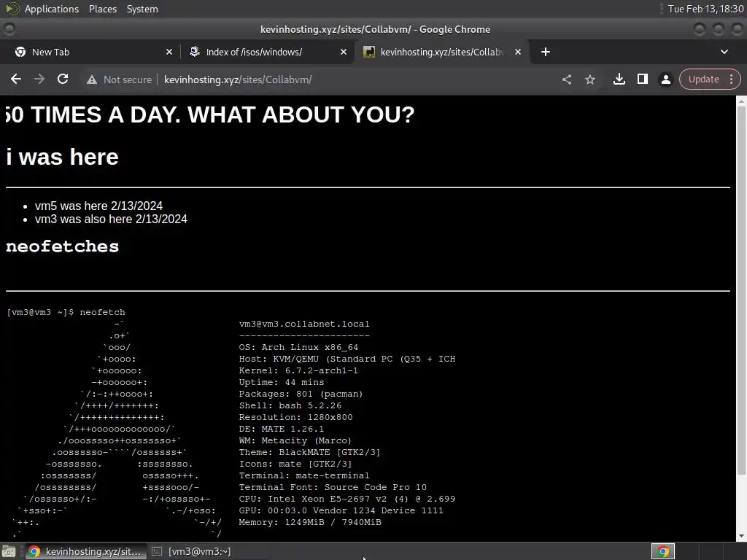Click the MATE logo icon in top panel
This screenshot has width=747, height=560.
tap(12, 9)
